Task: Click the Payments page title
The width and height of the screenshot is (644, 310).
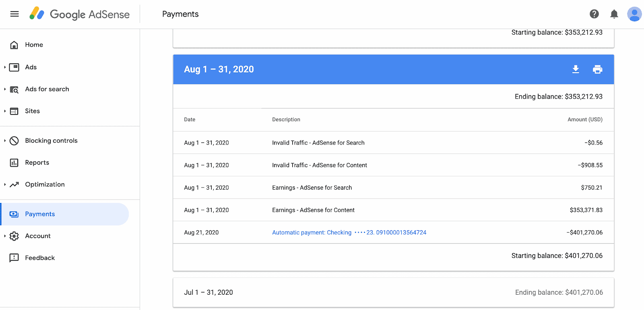Action: tap(180, 14)
